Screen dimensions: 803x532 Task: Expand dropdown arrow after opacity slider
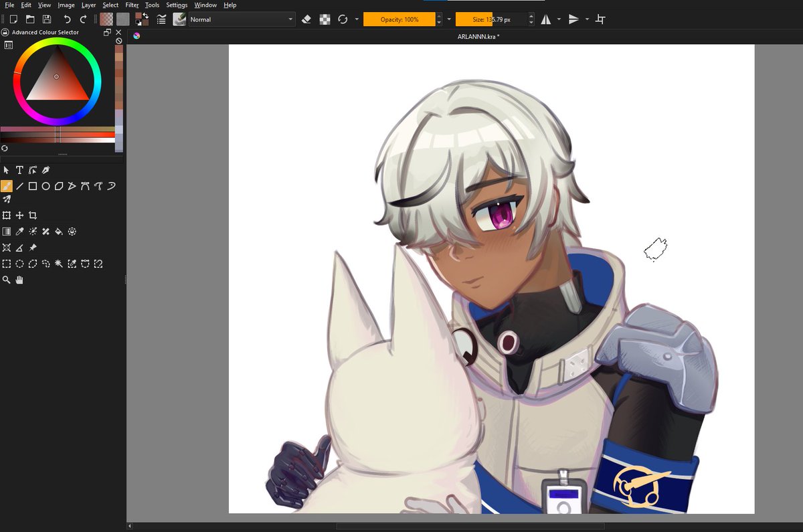[449, 19]
